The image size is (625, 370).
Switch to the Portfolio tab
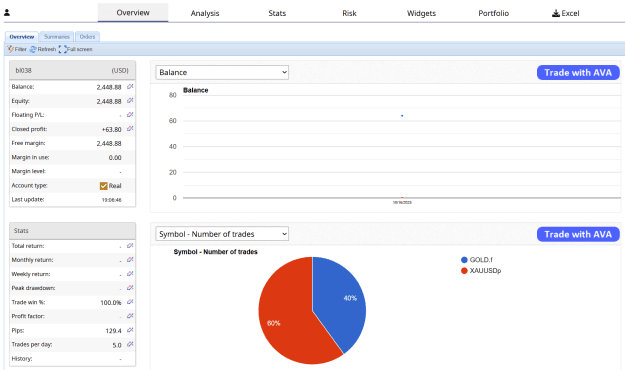pos(493,13)
